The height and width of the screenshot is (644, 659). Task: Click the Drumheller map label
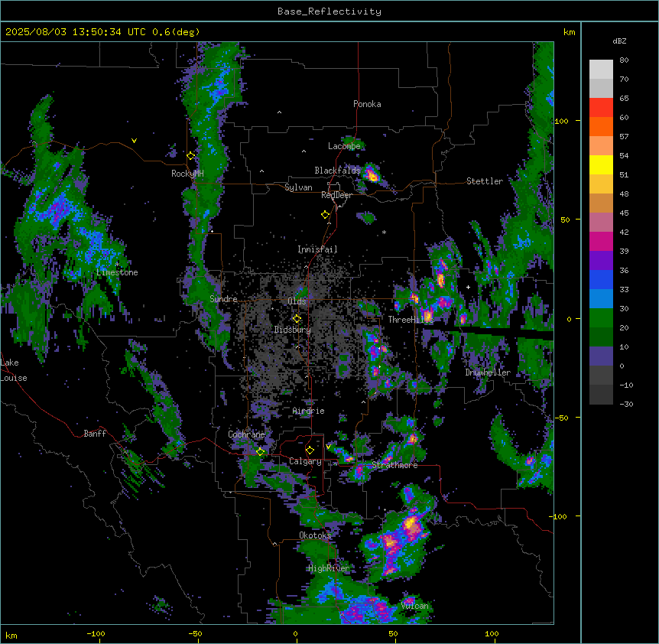[x=488, y=372]
